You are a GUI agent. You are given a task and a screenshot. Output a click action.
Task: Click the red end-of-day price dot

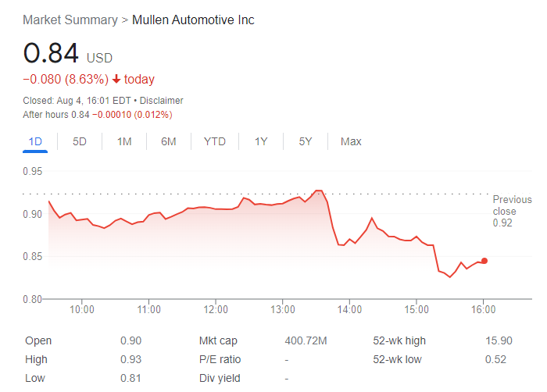coord(484,261)
